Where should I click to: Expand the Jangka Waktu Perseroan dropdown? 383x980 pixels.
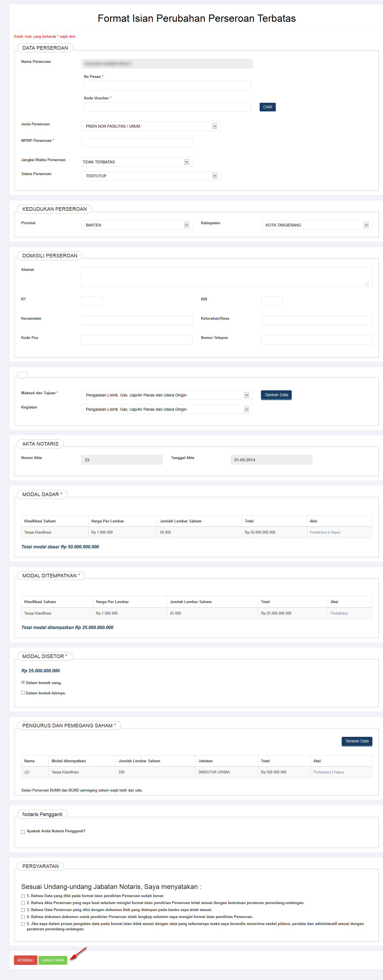click(137, 162)
